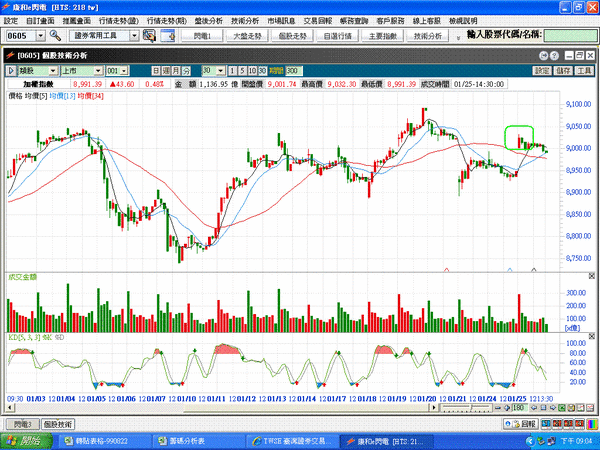Click the line chart icon in bottom bar
The image size is (600, 450).
click(580, 408)
